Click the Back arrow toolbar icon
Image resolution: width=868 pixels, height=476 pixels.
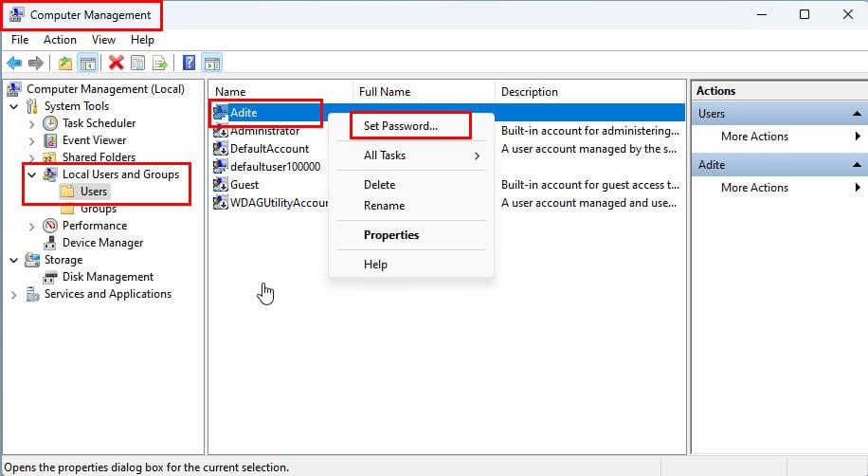14,63
